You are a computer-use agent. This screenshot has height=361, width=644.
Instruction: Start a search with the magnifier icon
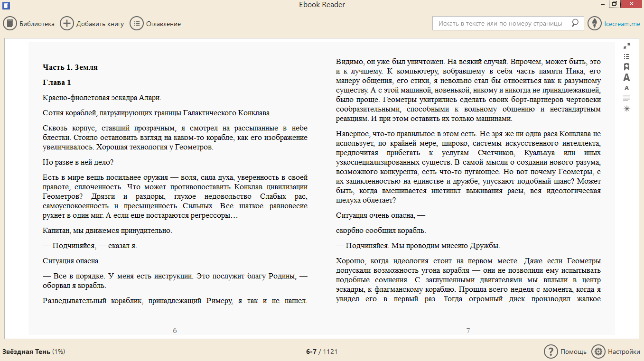coord(575,23)
